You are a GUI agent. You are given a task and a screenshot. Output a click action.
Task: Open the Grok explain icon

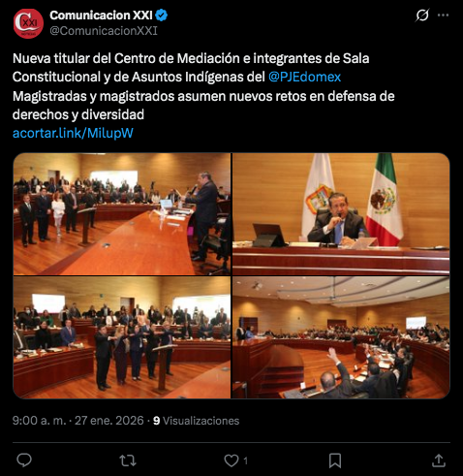[x=422, y=15]
